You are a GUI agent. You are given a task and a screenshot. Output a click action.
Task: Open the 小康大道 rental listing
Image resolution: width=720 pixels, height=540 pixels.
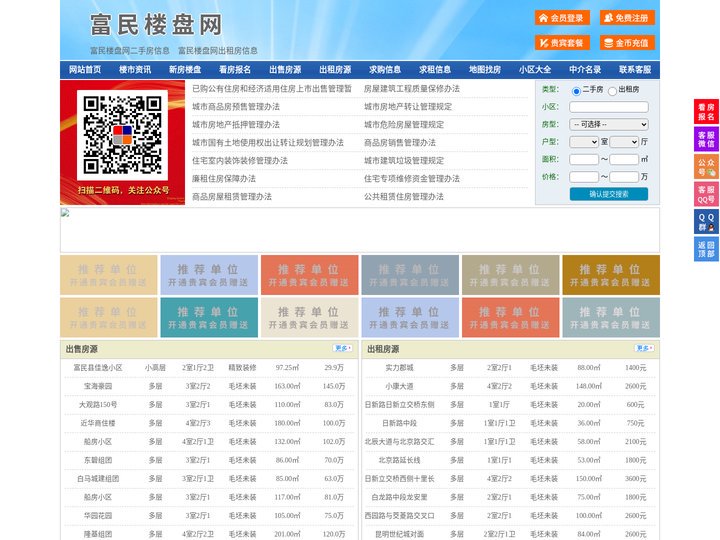point(399,386)
